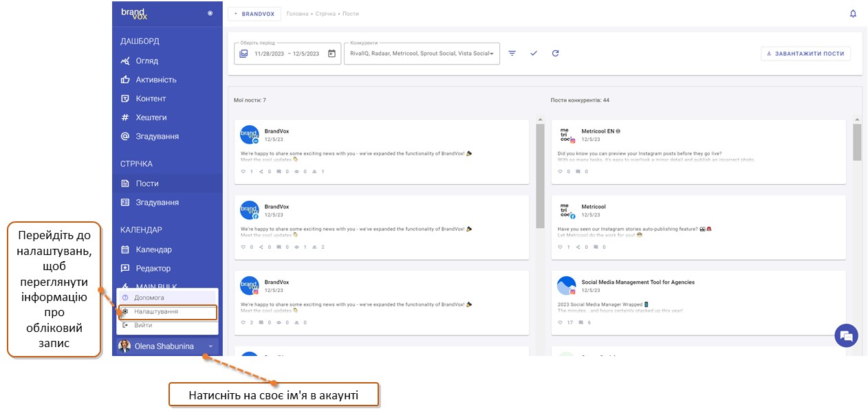
Task: Open the calendar picker icon
Action: (x=332, y=54)
